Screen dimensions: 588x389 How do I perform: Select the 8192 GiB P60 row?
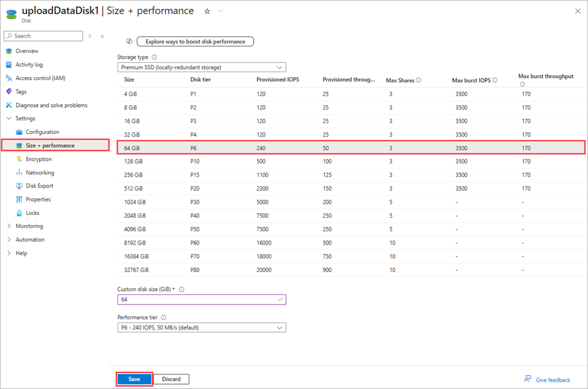(x=351, y=243)
